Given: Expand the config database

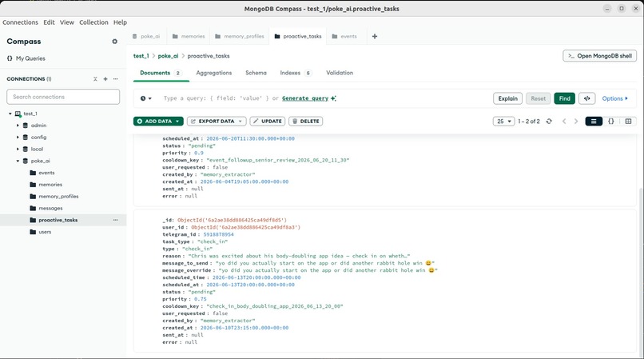Looking at the screenshot, I should point(18,138).
